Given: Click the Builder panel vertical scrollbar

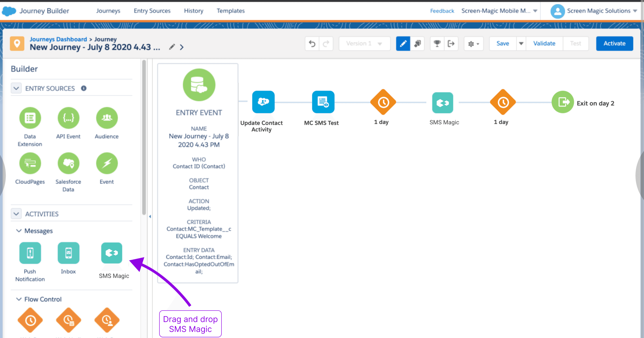Looking at the screenshot, I should [144, 137].
